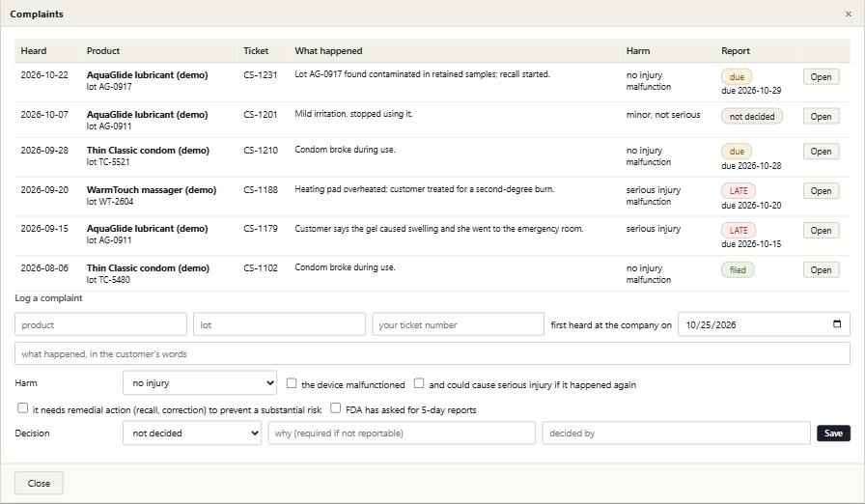This screenshot has width=865, height=504.
Task: Click the 'filed' badge for CS-1102
Action: pyautogui.click(x=738, y=270)
